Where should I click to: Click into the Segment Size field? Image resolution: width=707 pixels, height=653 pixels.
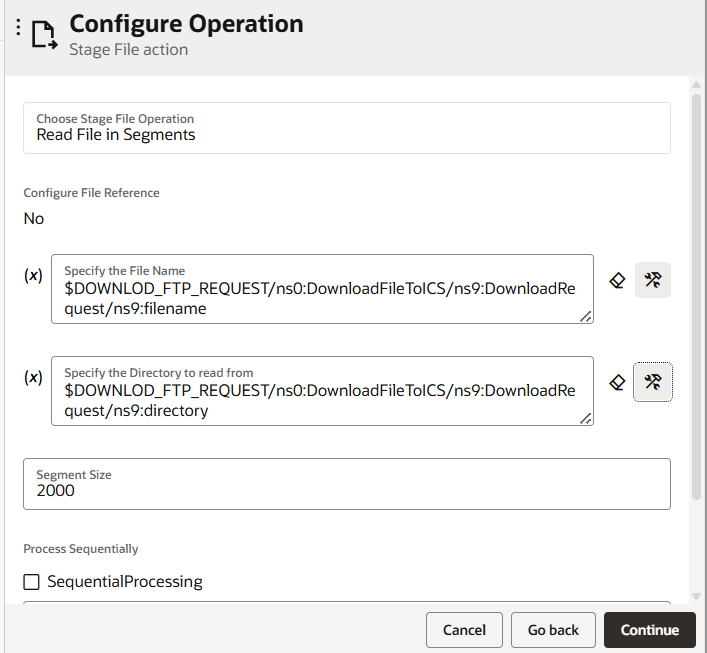(347, 484)
